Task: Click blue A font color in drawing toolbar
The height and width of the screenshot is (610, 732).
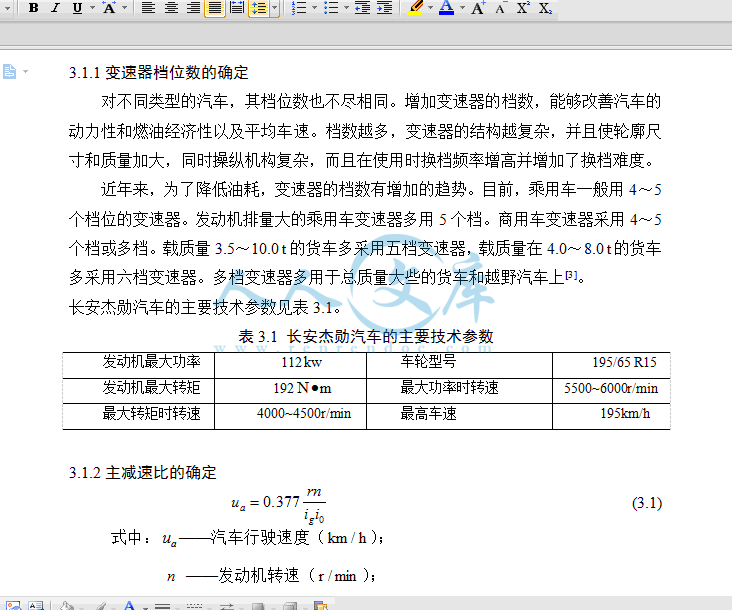Action: click(129, 605)
